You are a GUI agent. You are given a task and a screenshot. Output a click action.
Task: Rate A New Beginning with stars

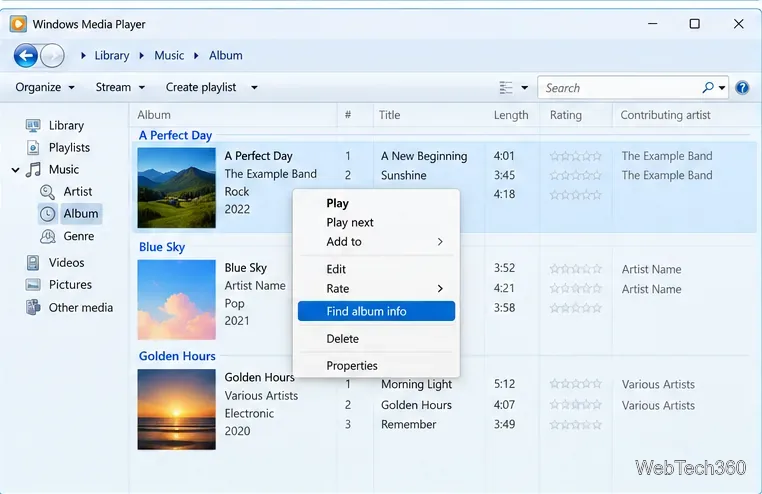pos(575,156)
